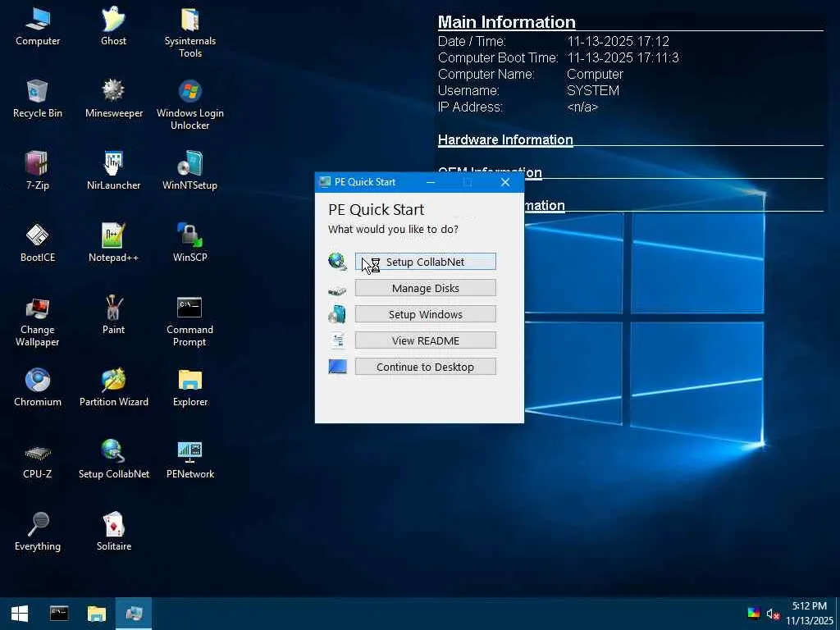Open the Windows Login Unlocker icon
The width and height of the screenshot is (840, 630).
click(190, 104)
